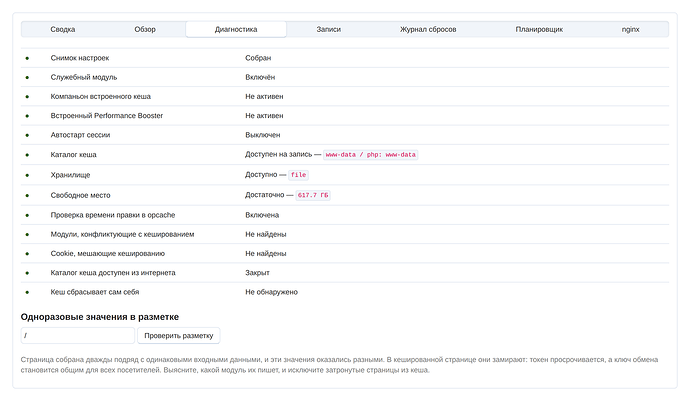Click status dot for Кеш сбрасывает сам себя
The image size is (690, 400).
coord(27,292)
